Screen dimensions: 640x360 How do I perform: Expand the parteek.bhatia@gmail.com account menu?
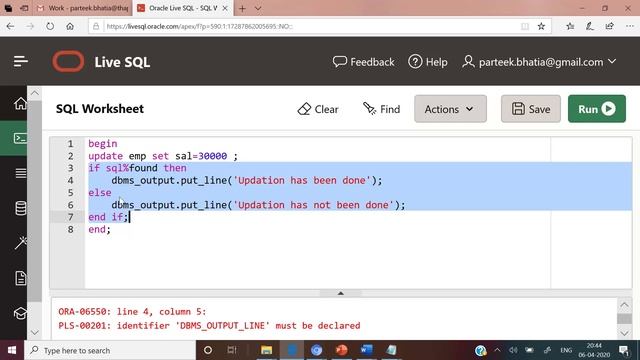click(539, 62)
